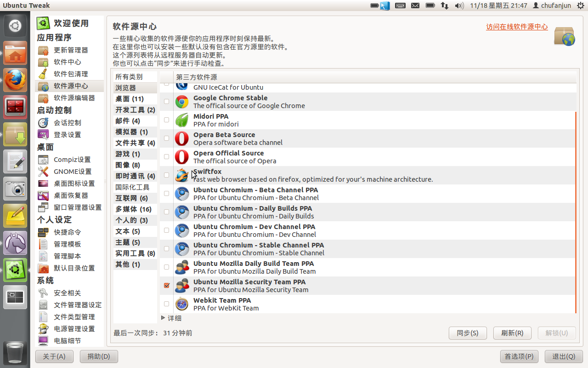This screenshot has height=368, width=588.
Task: Open 管理模板 in the sidebar
Action: point(70,244)
